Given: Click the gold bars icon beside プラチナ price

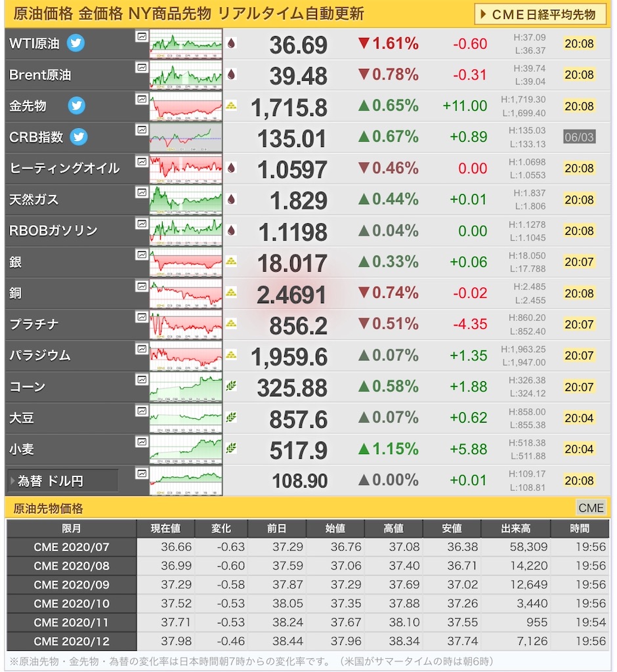Looking at the screenshot, I should pos(231,323).
